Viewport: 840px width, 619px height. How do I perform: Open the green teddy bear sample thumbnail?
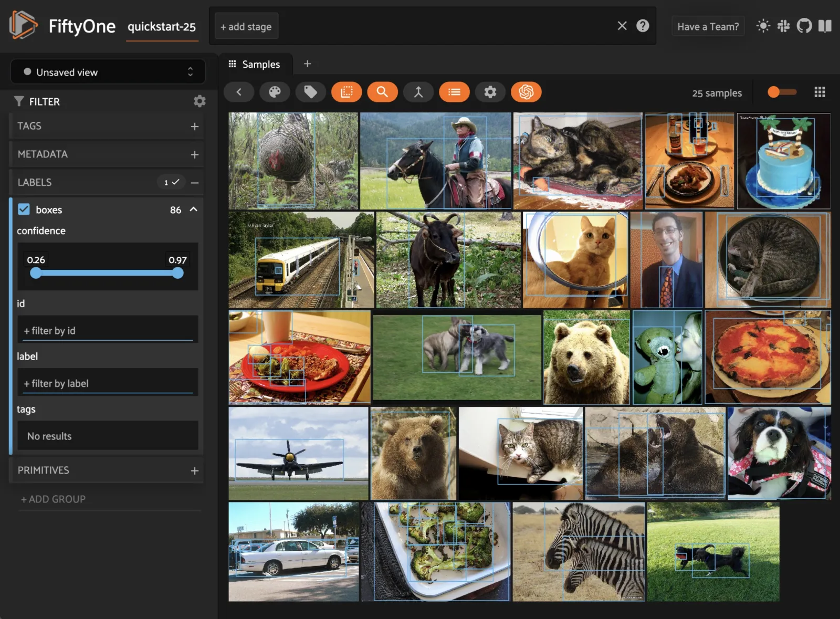pyautogui.click(x=667, y=357)
